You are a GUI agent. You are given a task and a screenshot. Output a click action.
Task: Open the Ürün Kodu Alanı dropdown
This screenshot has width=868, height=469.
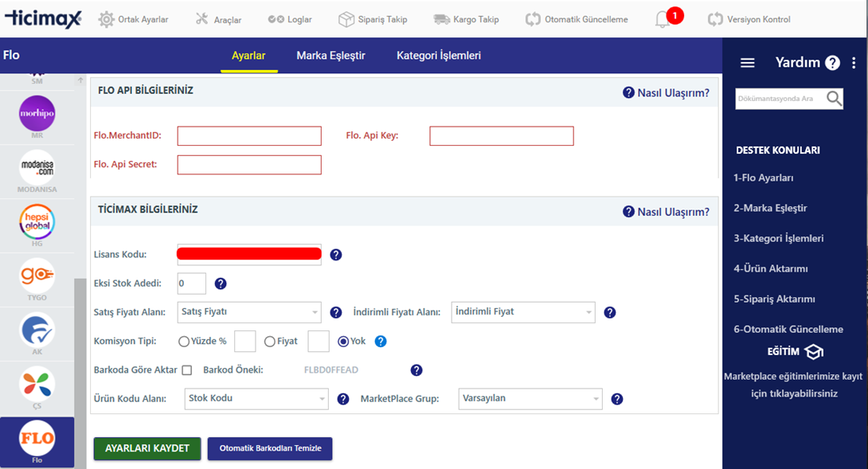(x=256, y=399)
